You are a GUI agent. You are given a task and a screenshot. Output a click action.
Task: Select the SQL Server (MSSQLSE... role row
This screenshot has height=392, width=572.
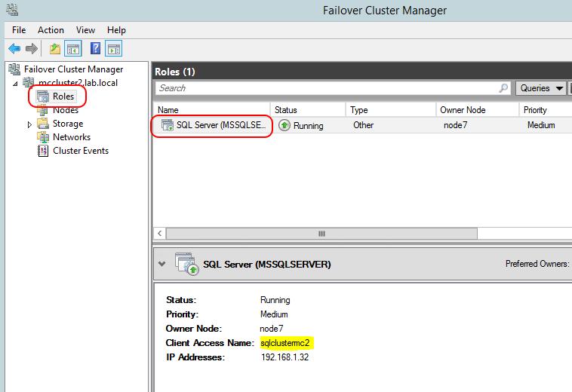[362, 125]
